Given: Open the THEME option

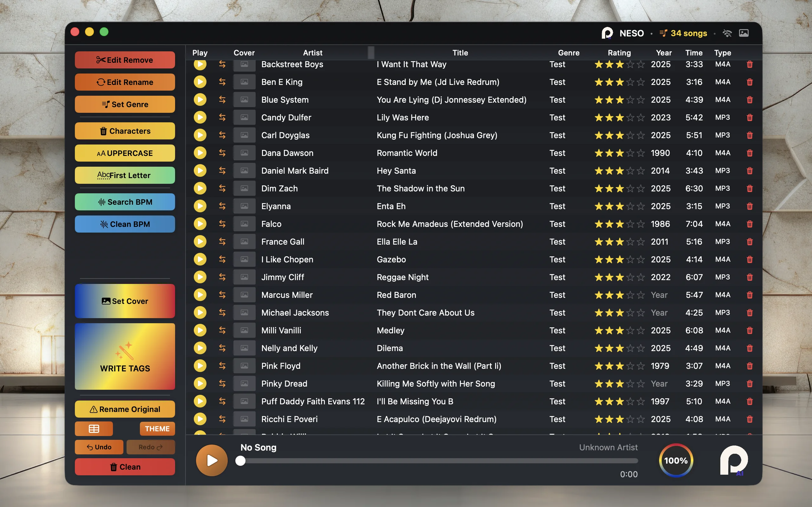Looking at the screenshot, I should [157, 428].
